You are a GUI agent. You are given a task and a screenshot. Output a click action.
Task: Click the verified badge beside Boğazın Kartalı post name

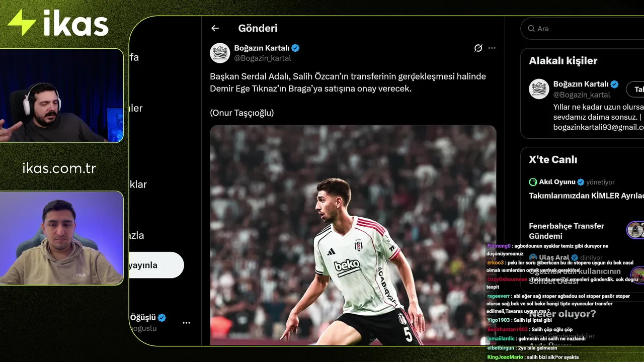(296, 48)
